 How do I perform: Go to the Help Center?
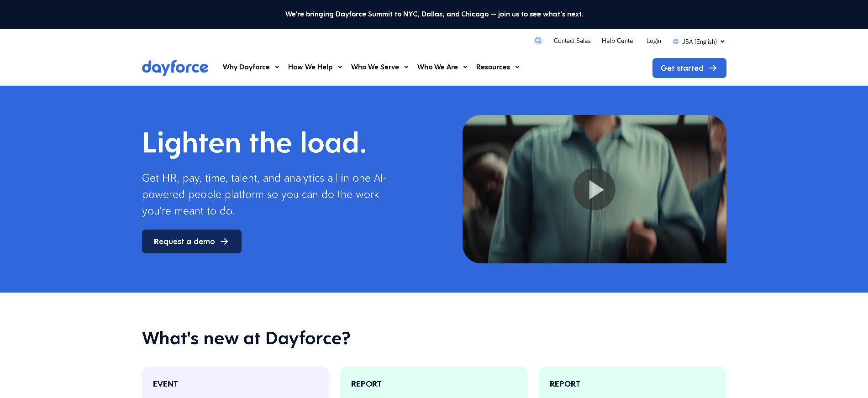(x=618, y=41)
